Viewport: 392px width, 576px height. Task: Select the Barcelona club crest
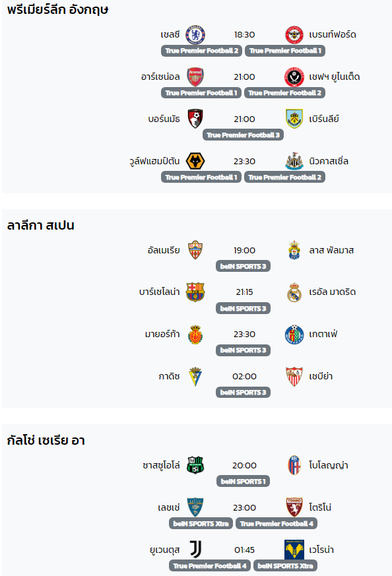pyautogui.click(x=195, y=292)
